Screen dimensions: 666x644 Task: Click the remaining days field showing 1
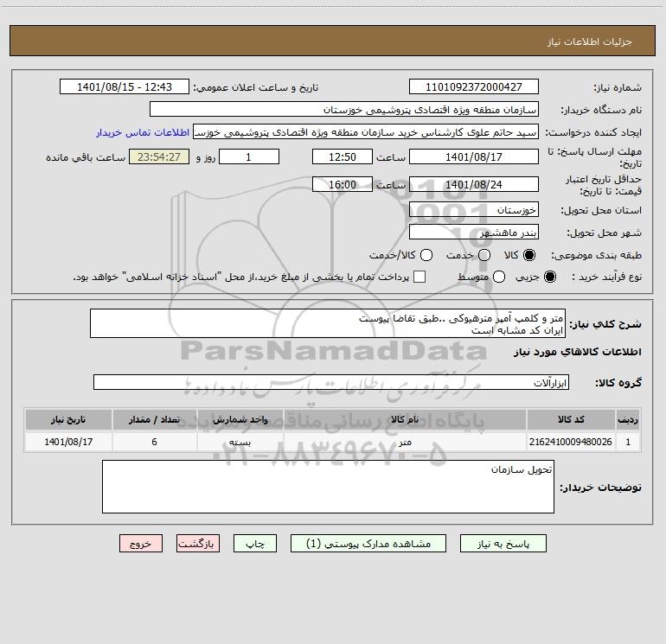[x=249, y=156]
